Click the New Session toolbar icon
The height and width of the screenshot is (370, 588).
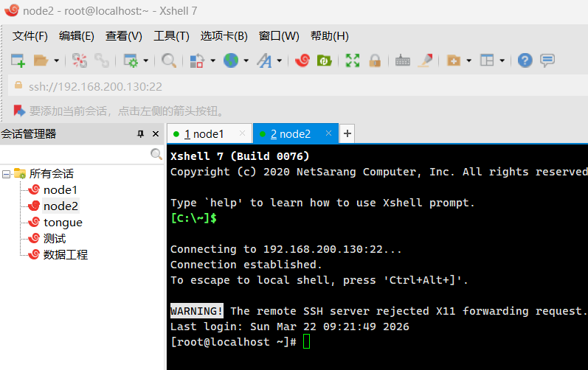[18, 60]
